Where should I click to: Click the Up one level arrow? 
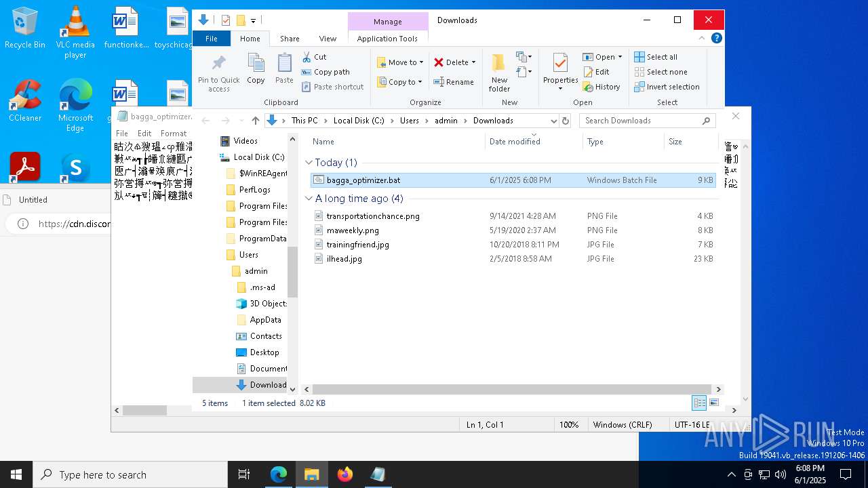255,121
